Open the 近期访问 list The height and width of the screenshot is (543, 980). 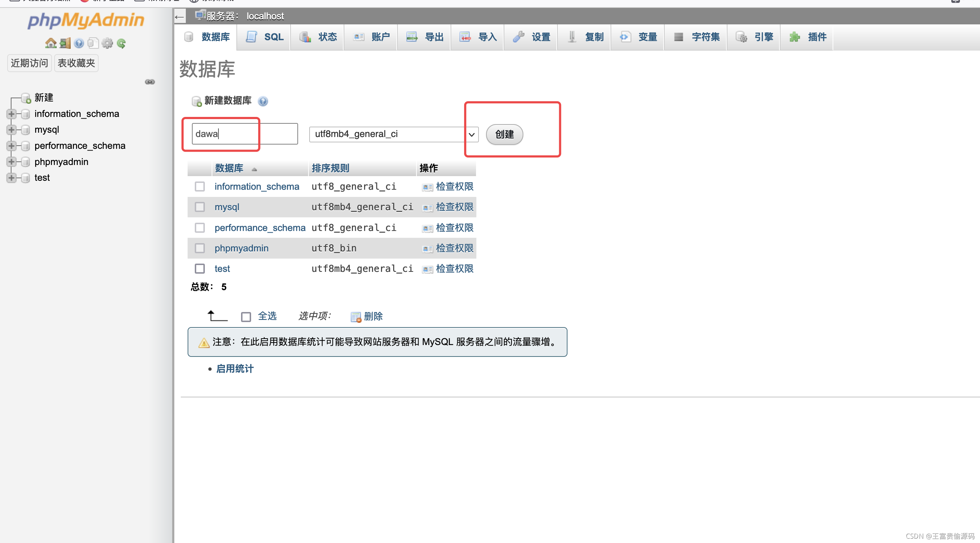click(x=29, y=63)
